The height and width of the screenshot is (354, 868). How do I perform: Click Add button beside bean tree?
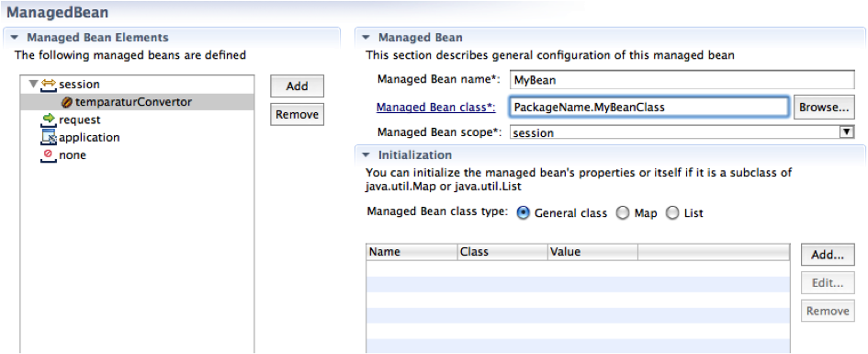pyautogui.click(x=298, y=86)
